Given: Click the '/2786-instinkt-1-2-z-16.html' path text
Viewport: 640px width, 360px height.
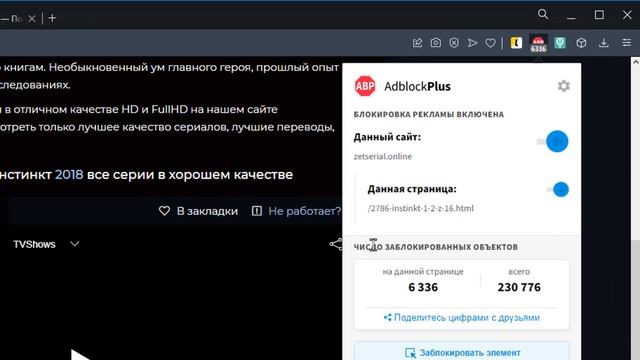Looking at the screenshot, I should click(x=420, y=208).
